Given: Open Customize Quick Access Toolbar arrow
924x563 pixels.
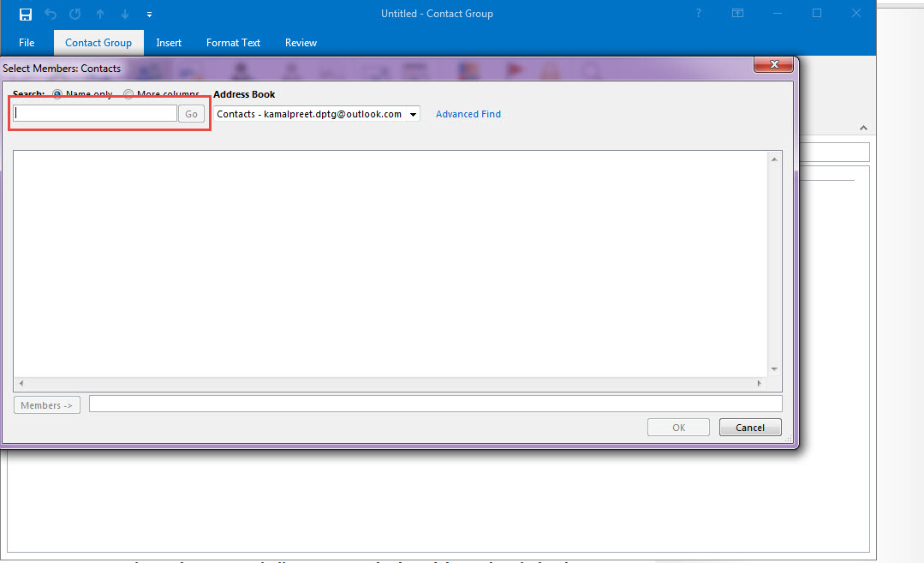Looking at the screenshot, I should (x=149, y=15).
